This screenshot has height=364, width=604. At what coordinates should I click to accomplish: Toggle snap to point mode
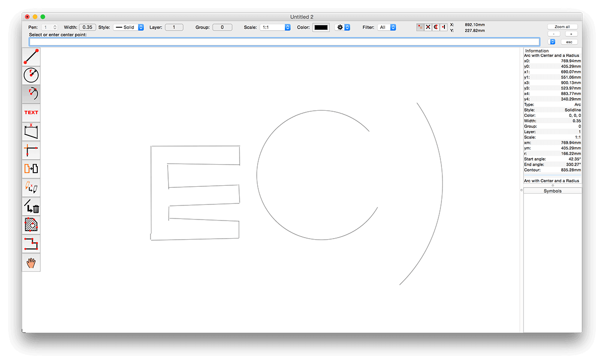pyautogui.click(x=420, y=27)
